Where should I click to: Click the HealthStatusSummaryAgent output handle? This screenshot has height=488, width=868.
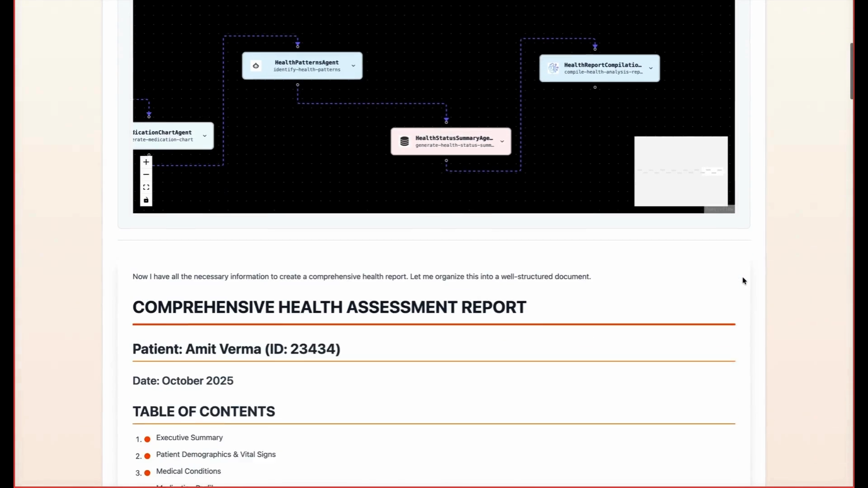click(x=446, y=160)
